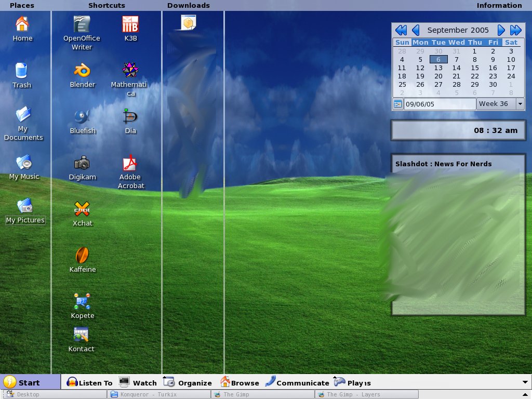Go to previous year in calendar
Viewport: 532px width, 399px height.
(x=401, y=30)
